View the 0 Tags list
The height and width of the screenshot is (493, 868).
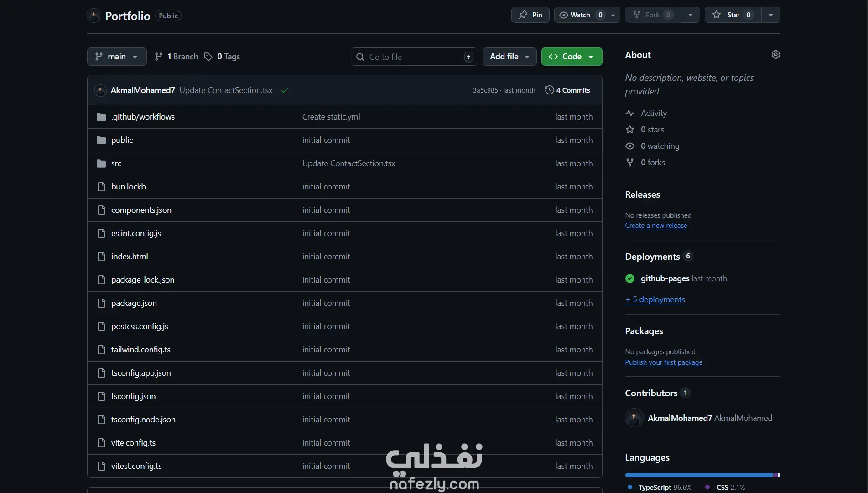coord(222,57)
